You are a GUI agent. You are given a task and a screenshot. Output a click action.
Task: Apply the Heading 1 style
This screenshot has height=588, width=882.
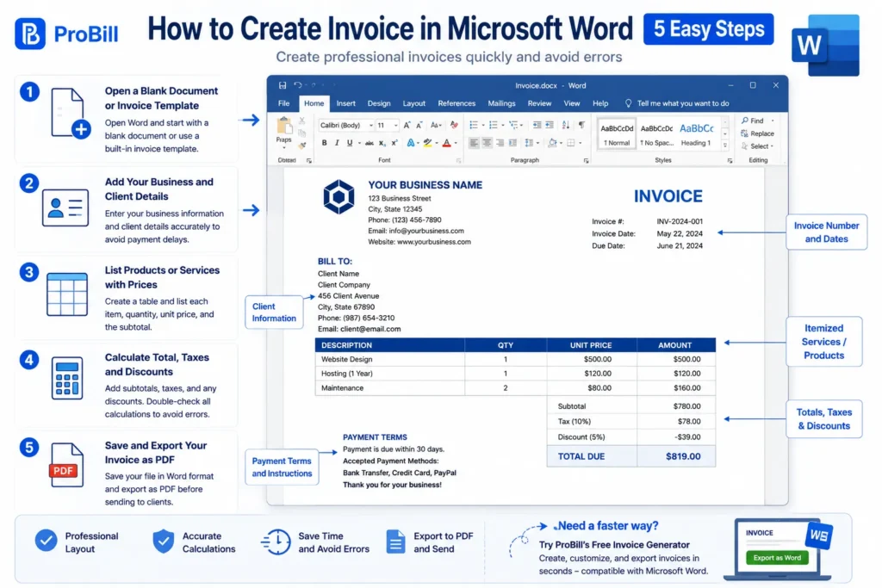pyautogui.click(x=696, y=134)
